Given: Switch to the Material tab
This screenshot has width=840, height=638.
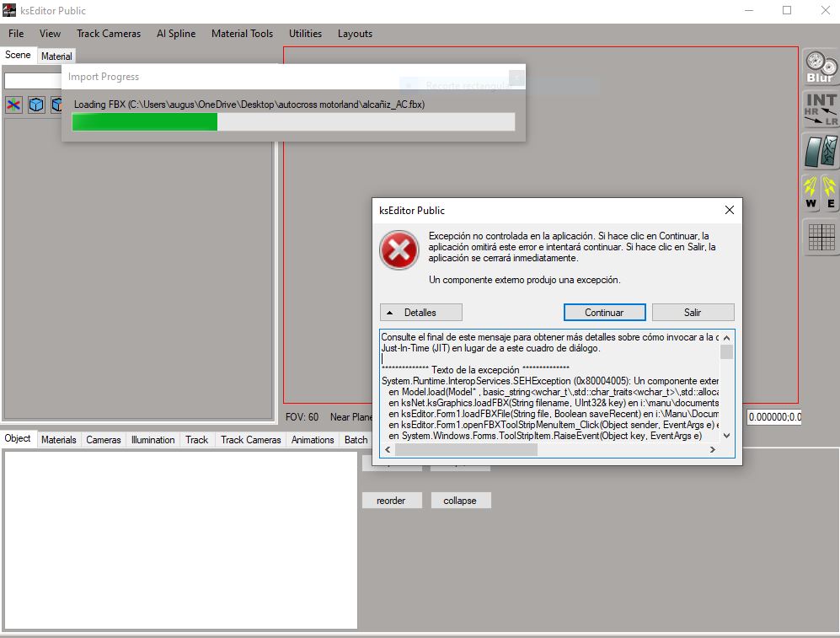Looking at the screenshot, I should click(x=56, y=56).
